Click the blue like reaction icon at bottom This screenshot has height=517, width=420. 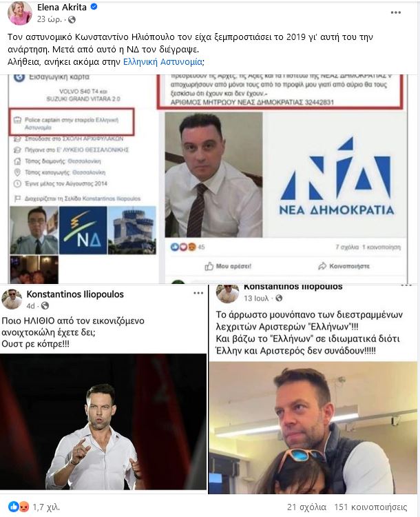(x=14, y=507)
